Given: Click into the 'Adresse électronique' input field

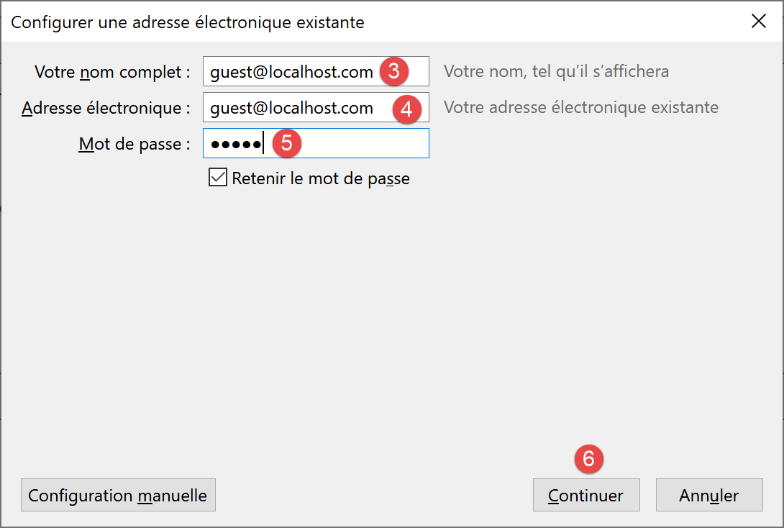Looking at the screenshot, I should 290,108.
